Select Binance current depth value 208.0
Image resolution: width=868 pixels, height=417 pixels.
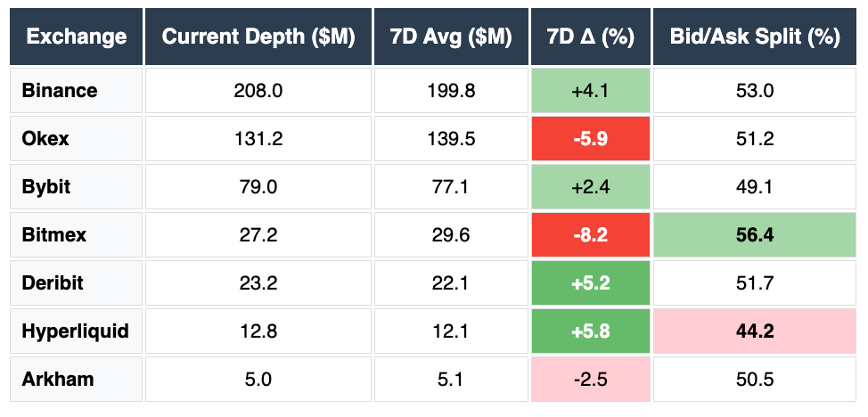[x=258, y=90]
